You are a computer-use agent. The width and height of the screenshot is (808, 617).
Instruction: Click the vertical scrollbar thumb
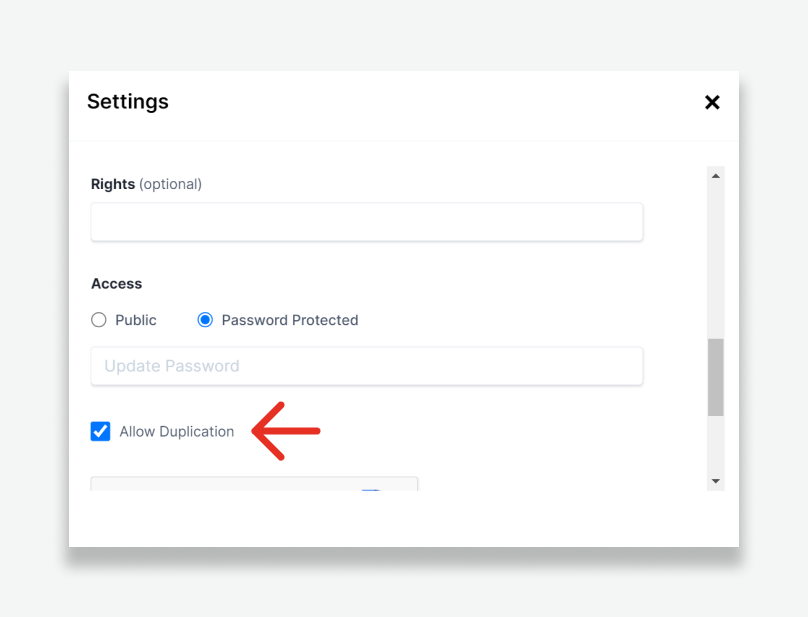[715, 377]
